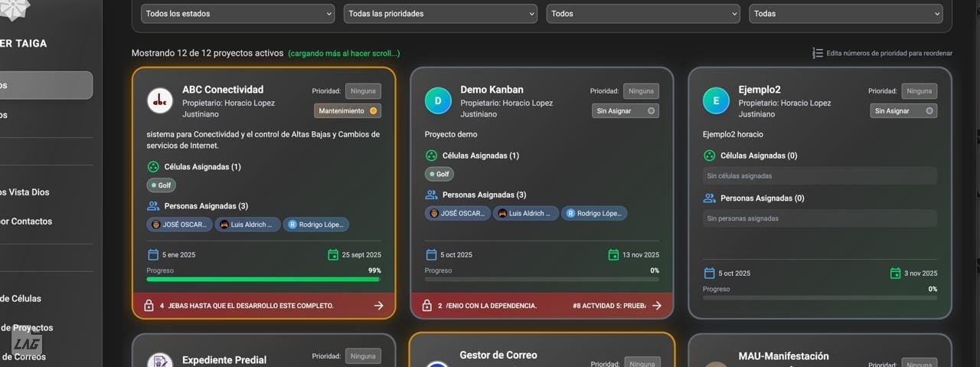The height and width of the screenshot is (367, 980).
Task: Open the 'Todos los estados' filter dropdown
Action: coord(238,14)
